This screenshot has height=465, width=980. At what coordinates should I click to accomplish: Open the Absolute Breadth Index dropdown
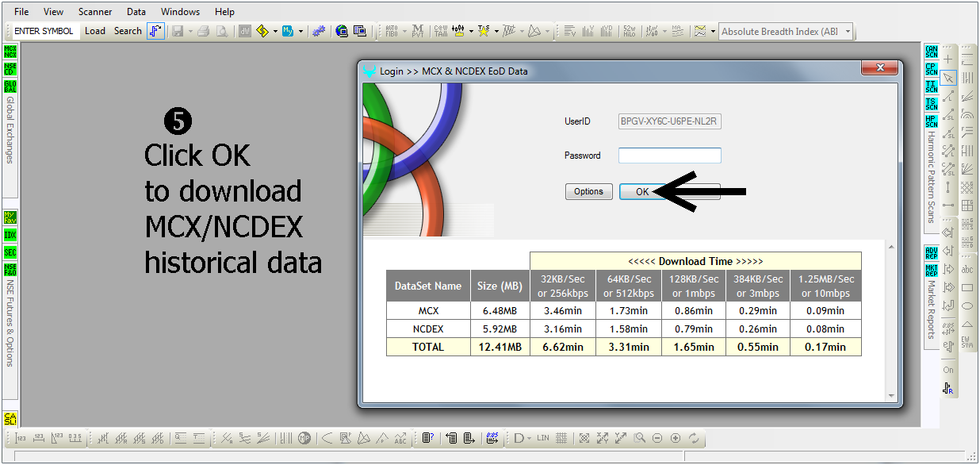848,32
